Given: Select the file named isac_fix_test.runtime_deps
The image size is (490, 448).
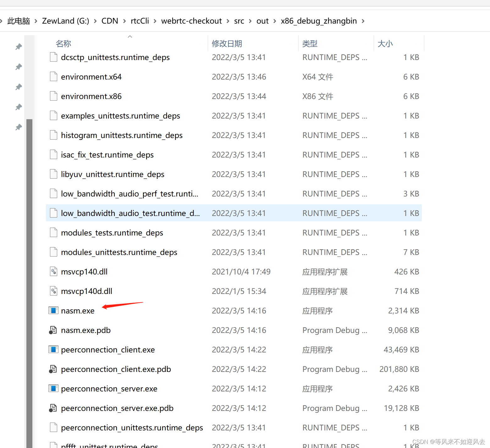Looking at the screenshot, I should [x=107, y=155].
